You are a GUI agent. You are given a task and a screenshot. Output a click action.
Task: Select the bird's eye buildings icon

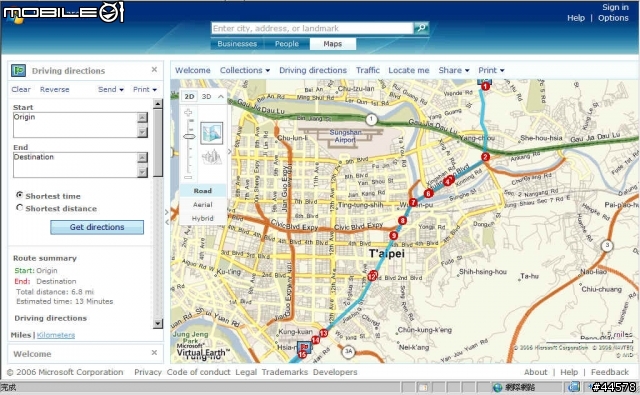212,157
